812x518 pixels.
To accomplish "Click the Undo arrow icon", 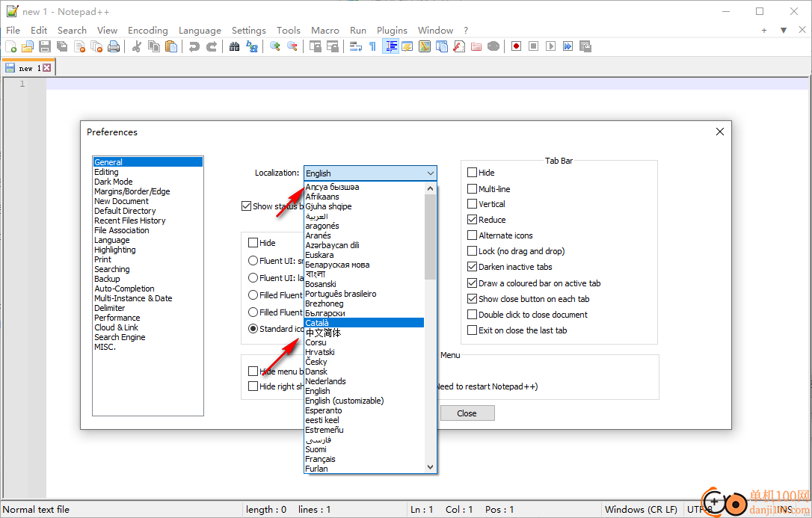I will click(194, 46).
